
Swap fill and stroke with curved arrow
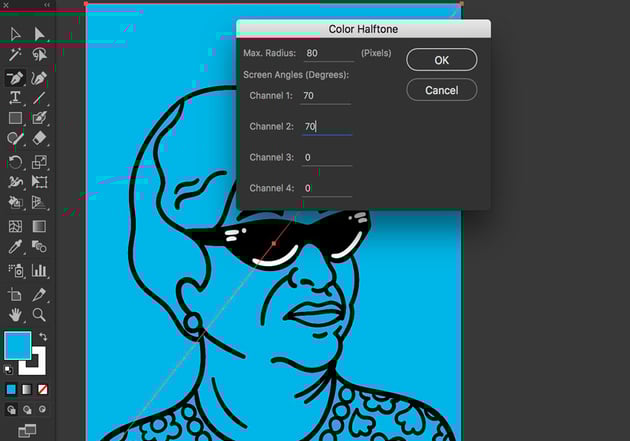[43, 337]
